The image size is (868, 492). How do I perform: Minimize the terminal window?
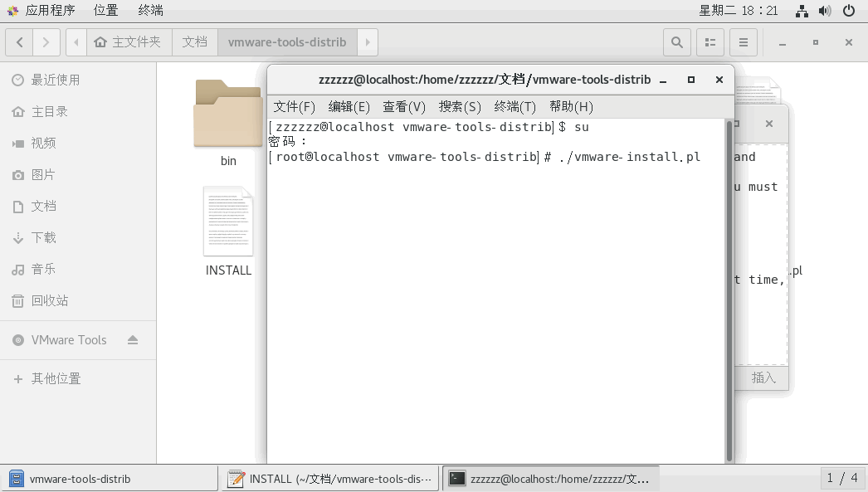pos(663,80)
